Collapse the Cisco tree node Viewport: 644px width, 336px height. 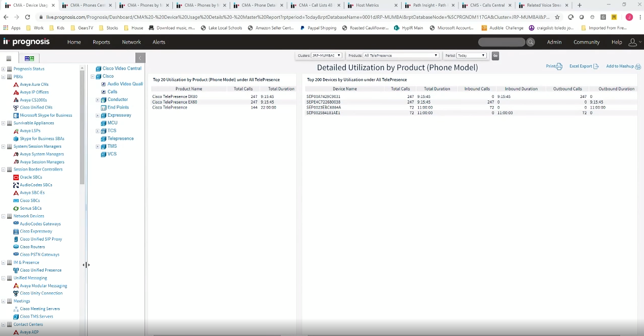[92, 77]
